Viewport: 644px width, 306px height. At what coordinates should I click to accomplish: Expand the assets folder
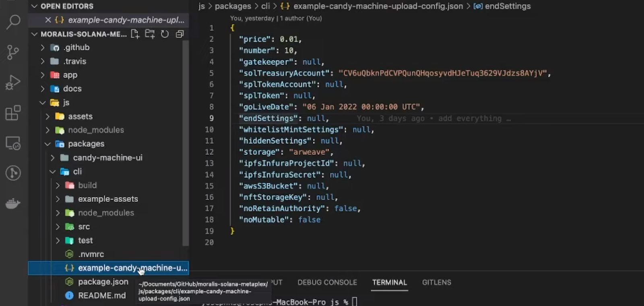47,116
